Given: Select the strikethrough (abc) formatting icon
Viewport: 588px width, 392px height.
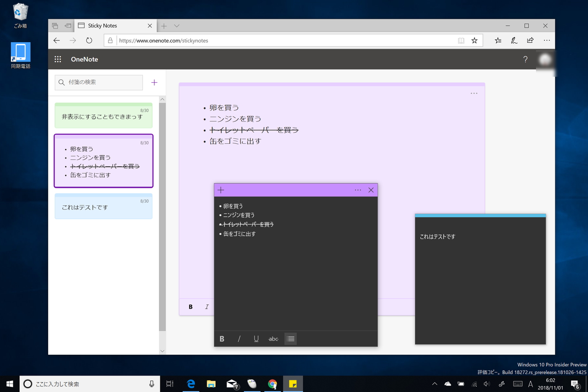Looking at the screenshot, I should coord(273,339).
